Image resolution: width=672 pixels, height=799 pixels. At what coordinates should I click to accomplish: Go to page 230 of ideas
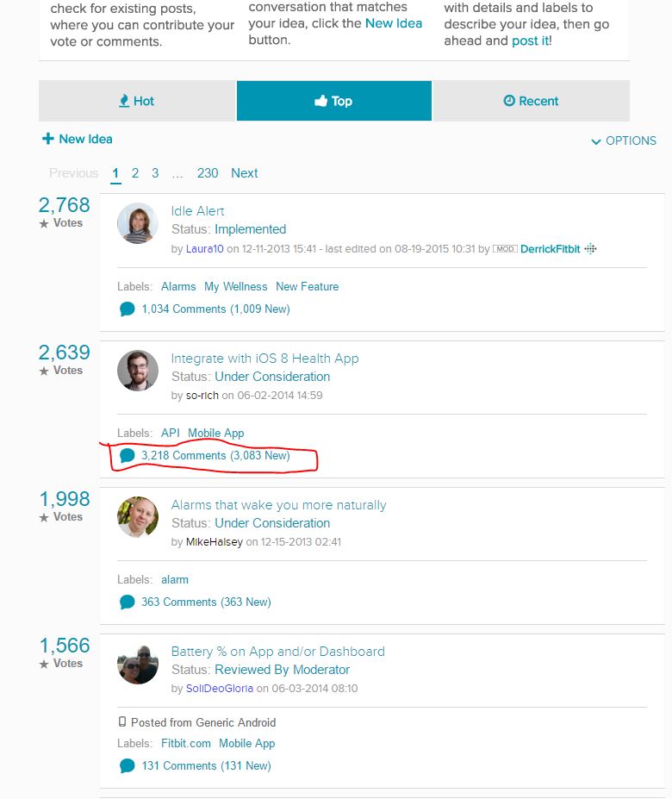pos(208,172)
